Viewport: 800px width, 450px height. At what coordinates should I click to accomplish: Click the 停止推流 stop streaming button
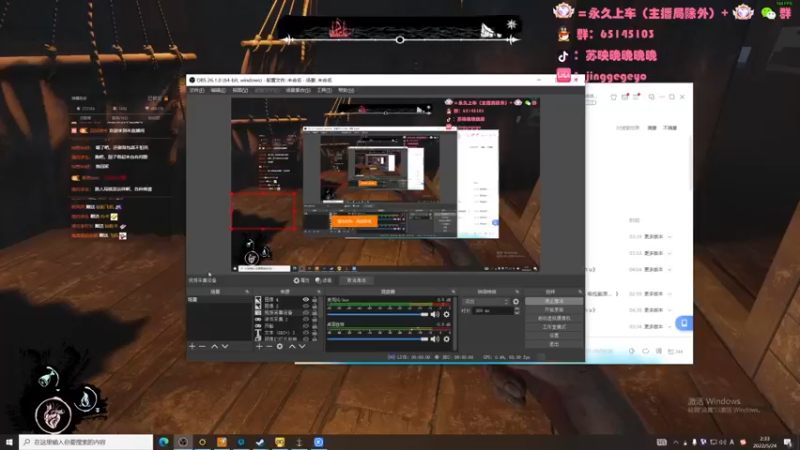click(x=554, y=301)
